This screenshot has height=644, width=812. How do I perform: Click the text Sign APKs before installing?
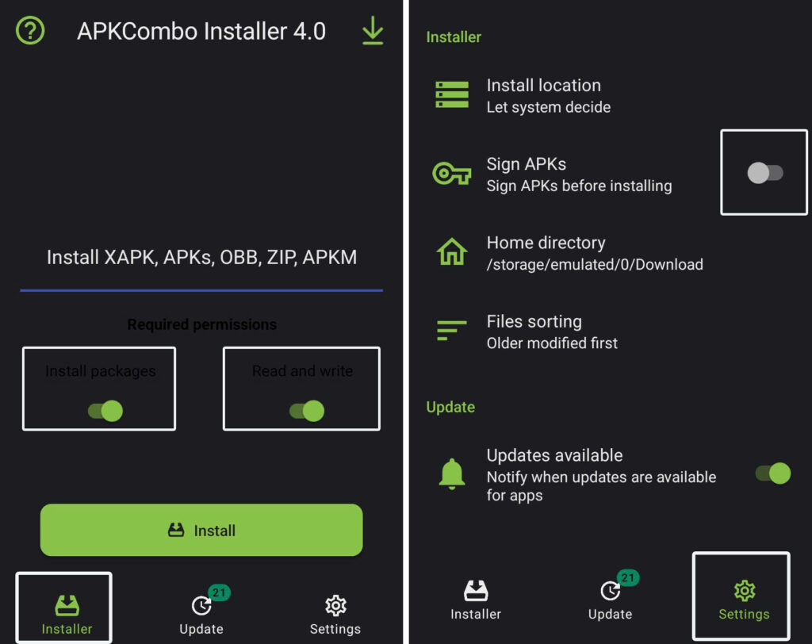point(579,186)
